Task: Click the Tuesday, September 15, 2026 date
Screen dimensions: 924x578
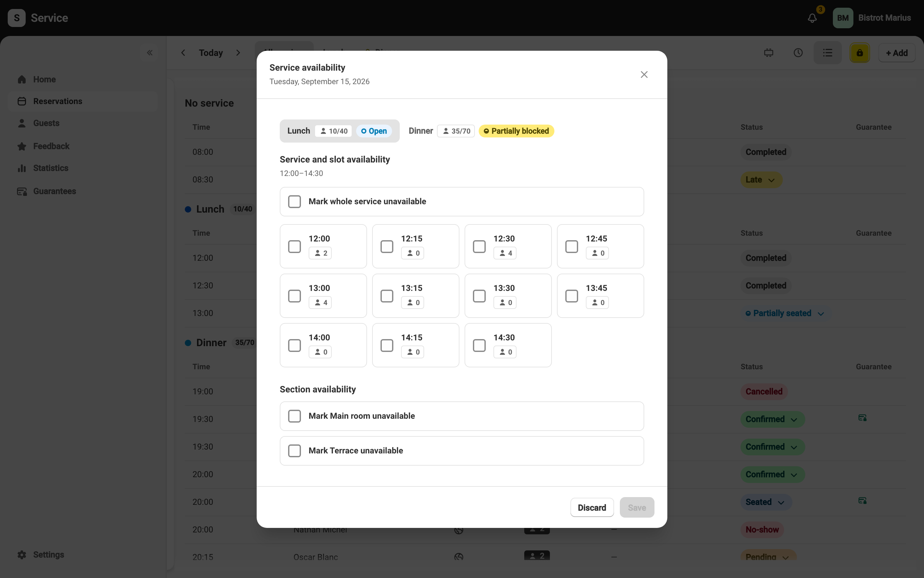Action: point(320,82)
